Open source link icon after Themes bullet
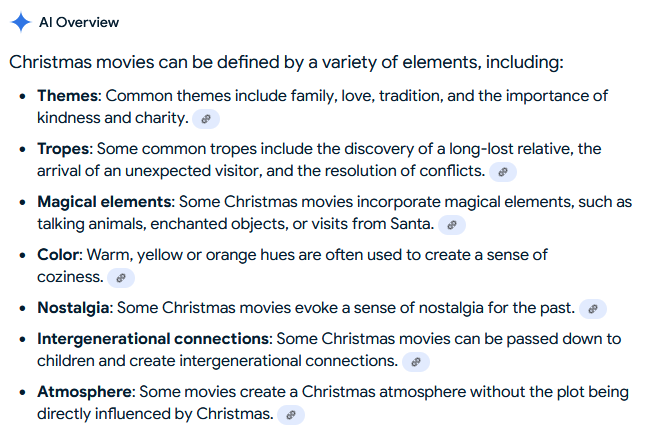The height and width of the screenshot is (442, 647). (x=206, y=119)
